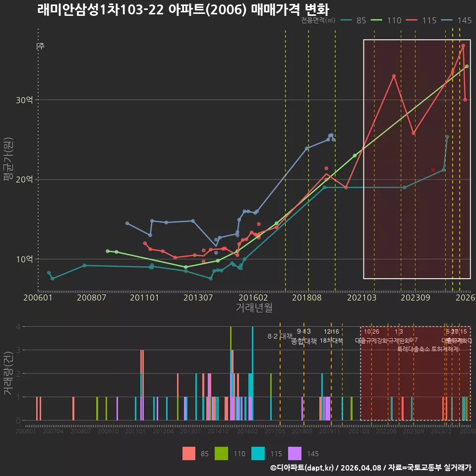Viewport: 476px width, 476px height.
Task: Click the final teal 85 data point
Action: click(447, 137)
